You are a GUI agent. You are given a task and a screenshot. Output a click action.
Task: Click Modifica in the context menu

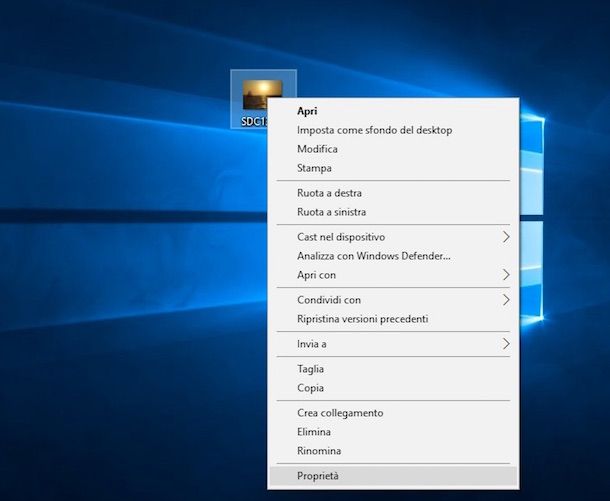click(317, 149)
